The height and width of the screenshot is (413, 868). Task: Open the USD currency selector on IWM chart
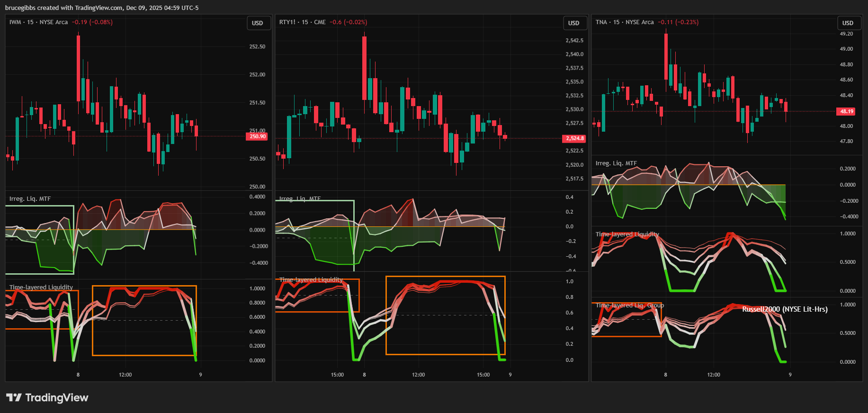point(258,23)
